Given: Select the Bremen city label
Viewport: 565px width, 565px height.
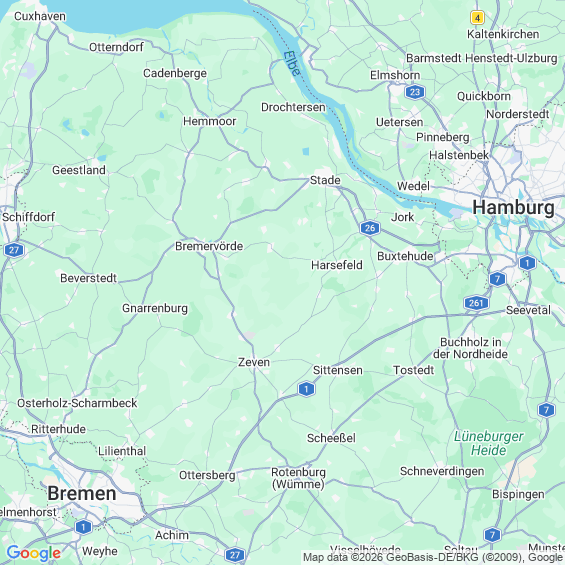Looking at the screenshot, I should click(82, 493).
